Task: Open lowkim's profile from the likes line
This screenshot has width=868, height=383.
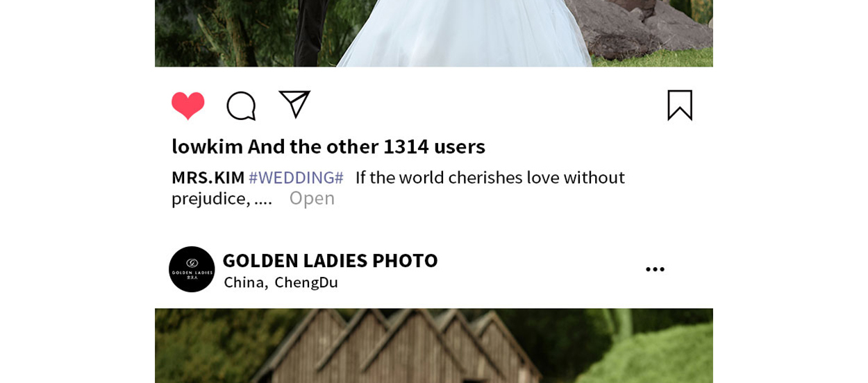Action: pos(207,146)
